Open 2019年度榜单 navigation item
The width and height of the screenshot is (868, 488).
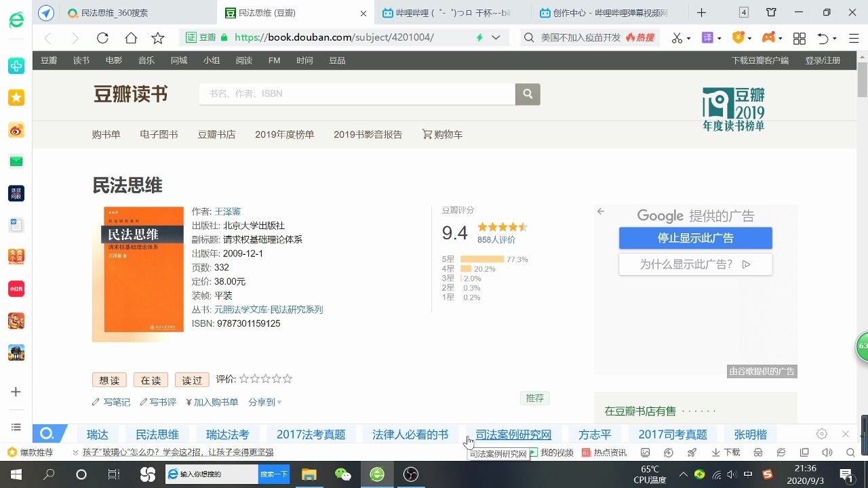pyautogui.click(x=285, y=134)
